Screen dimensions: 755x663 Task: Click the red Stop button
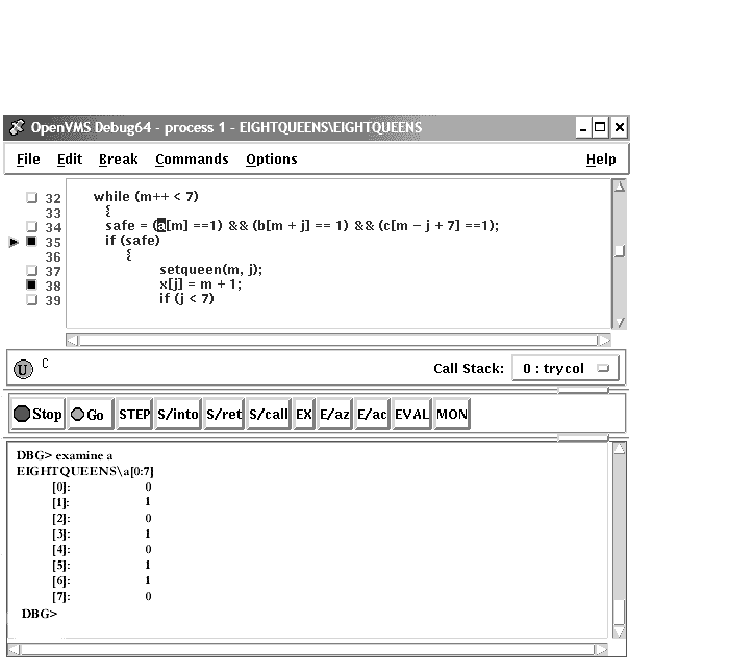37,414
